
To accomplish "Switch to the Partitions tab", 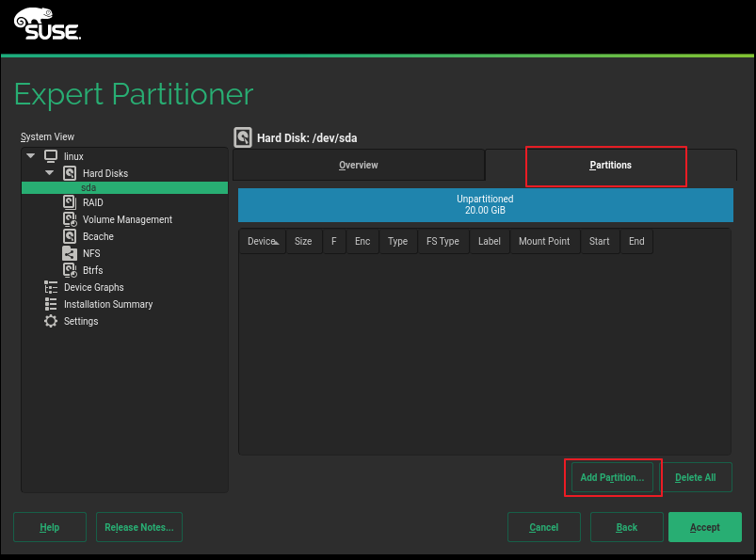I will tap(610, 165).
